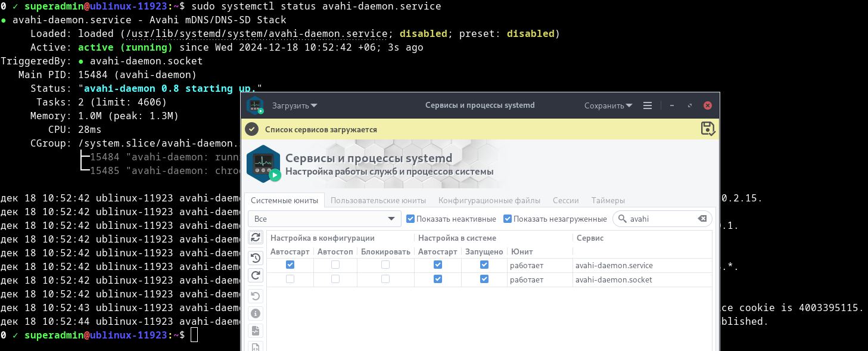Open the Сохранить dropdown

(608, 105)
